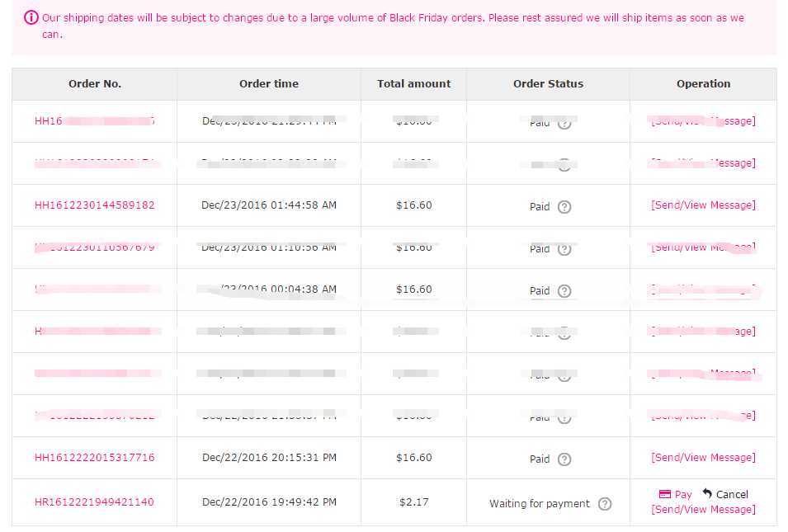This screenshot has width=788, height=532.
Task: Click the Order time column header
Action: pos(269,84)
